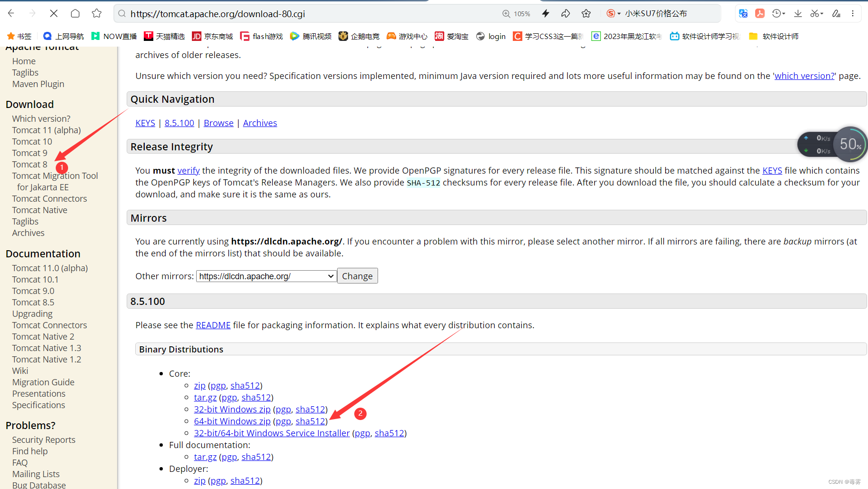868x489 pixels.
Task: Click the 105% zoom indicator
Action: tap(517, 14)
